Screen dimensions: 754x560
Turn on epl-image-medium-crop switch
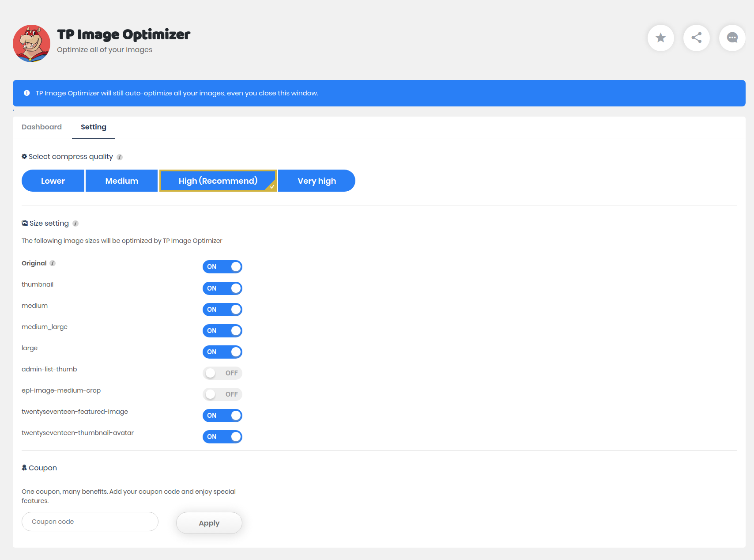(222, 394)
